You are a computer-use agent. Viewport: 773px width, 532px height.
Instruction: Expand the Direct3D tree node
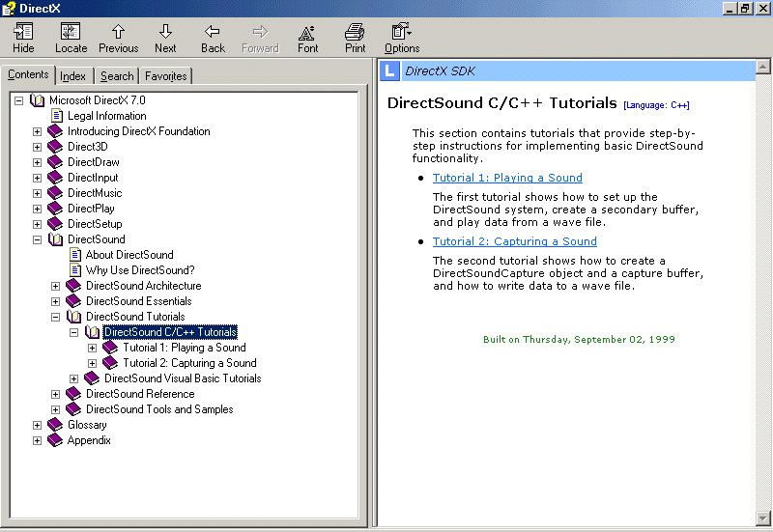38,147
